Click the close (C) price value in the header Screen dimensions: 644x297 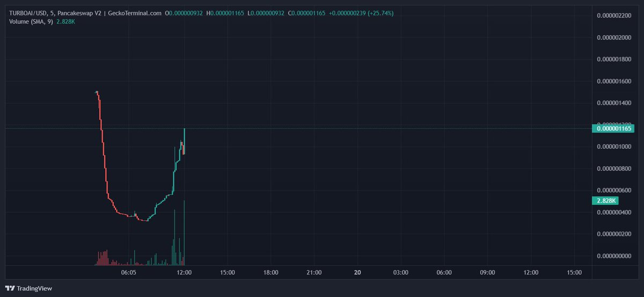309,13
